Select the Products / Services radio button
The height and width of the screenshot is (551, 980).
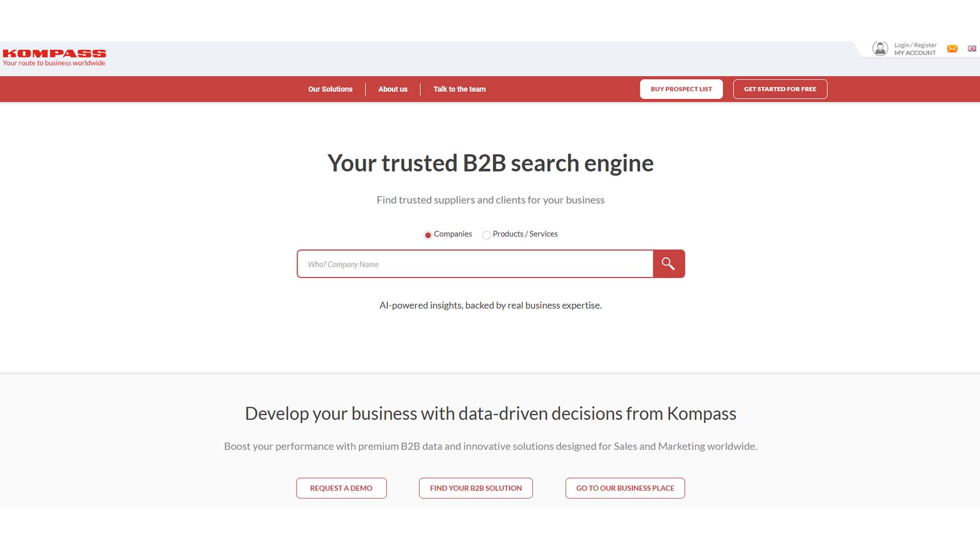tap(486, 235)
